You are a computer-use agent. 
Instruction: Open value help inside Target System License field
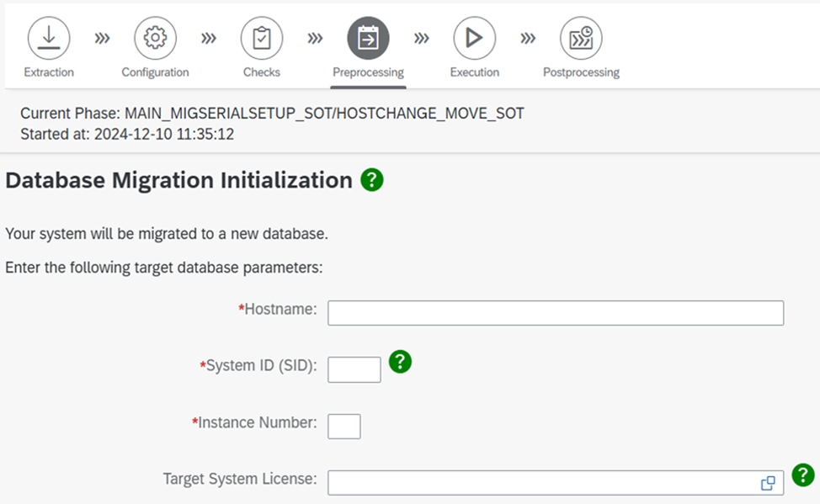[768, 483]
